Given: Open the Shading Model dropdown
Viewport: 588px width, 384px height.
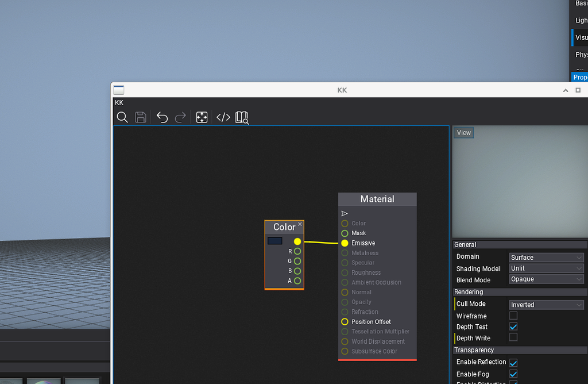Looking at the screenshot, I should pyautogui.click(x=546, y=268).
